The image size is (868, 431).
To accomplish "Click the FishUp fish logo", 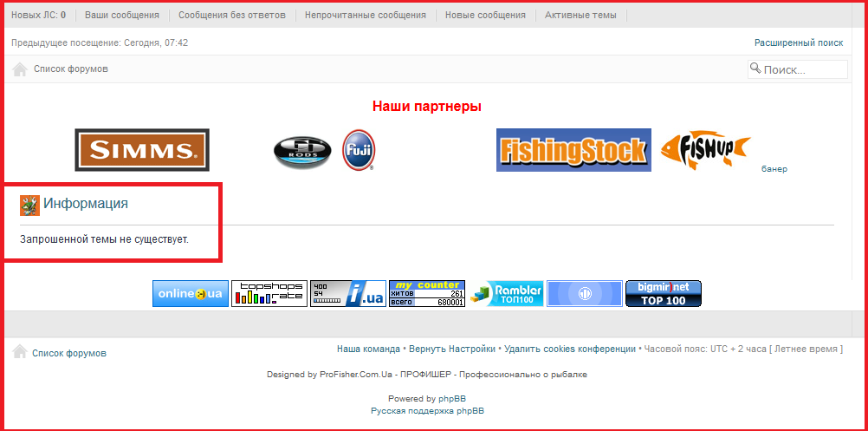I will (x=703, y=149).
